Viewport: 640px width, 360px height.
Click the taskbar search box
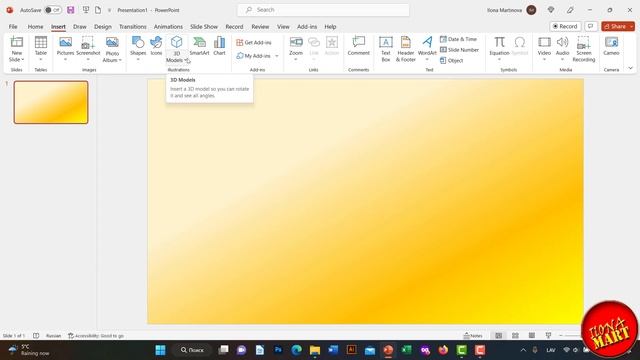[192, 350]
